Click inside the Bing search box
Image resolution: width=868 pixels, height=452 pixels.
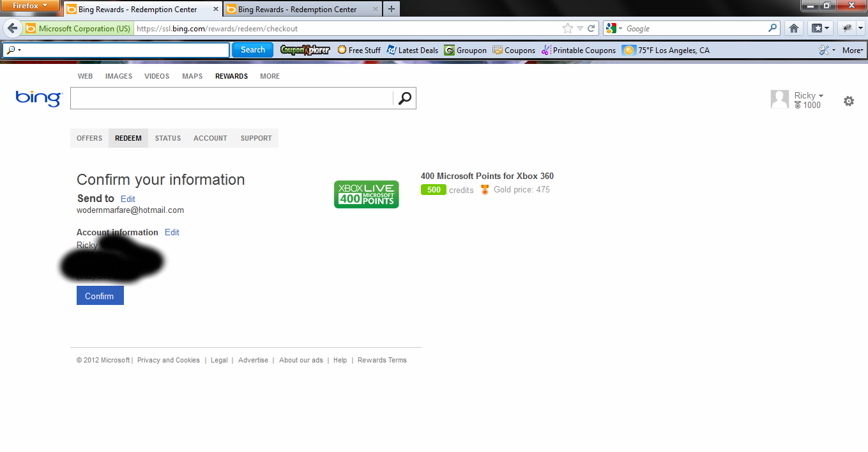click(x=231, y=98)
